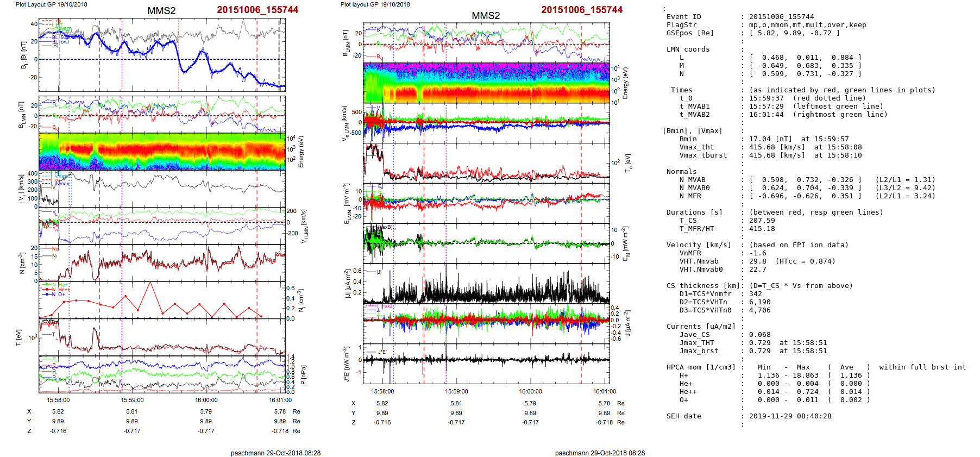Click the T_CS duration '207.59'
This screenshot has height=457, width=980.
click(762, 221)
